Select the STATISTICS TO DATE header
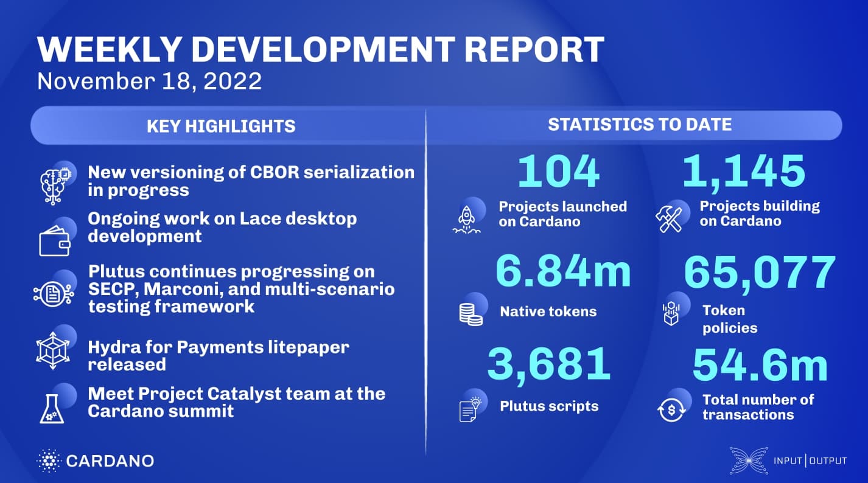 (639, 125)
